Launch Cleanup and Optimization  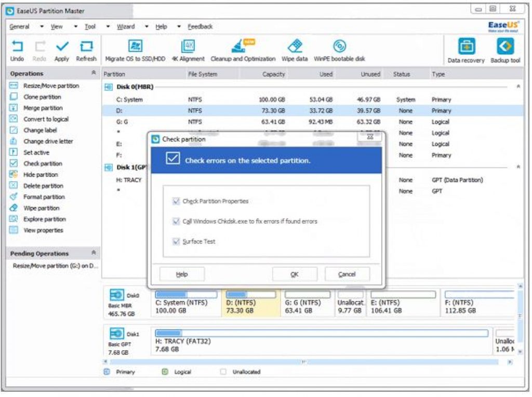click(x=243, y=51)
